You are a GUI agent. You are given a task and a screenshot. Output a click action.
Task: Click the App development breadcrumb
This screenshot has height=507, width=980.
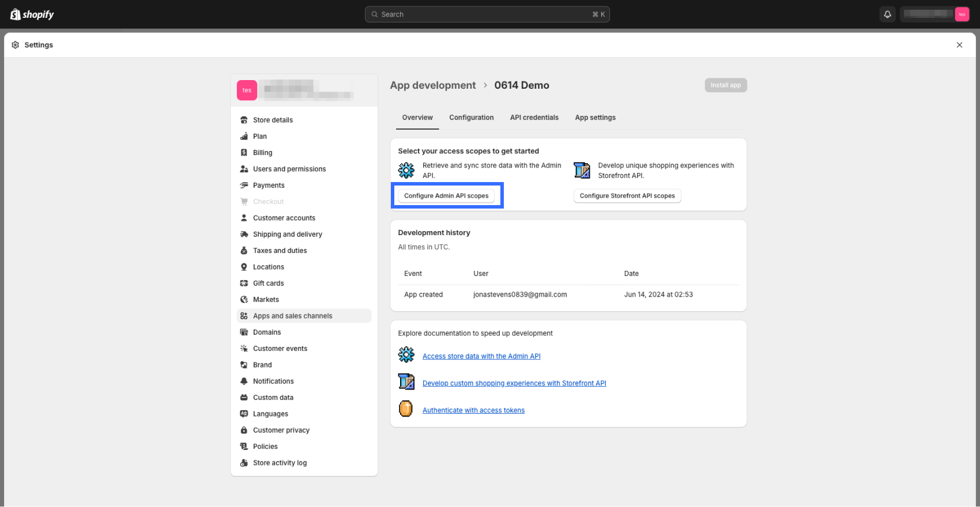point(433,85)
